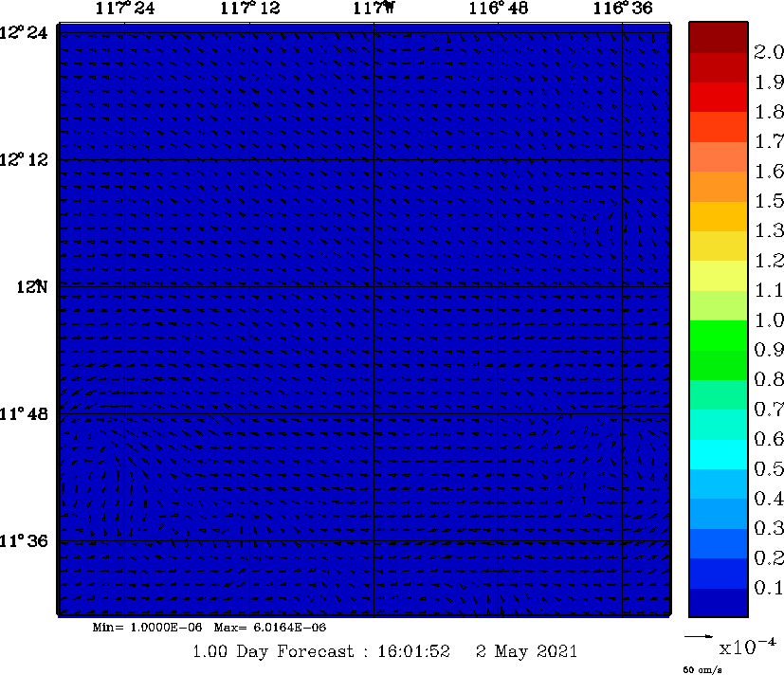Click the 1.5 colorbar tick label
This screenshot has height=675, width=784.
pos(769,201)
